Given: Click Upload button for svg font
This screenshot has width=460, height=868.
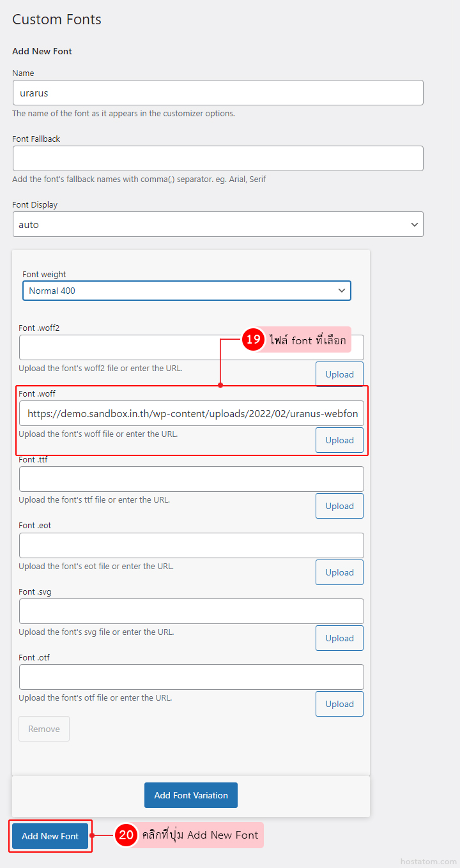Looking at the screenshot, I should click(x=339, y=638).
